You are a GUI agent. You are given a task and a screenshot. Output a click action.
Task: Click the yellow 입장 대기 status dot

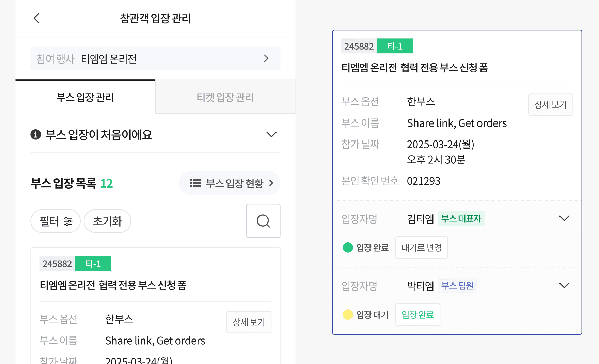click(x=348, y=314)
